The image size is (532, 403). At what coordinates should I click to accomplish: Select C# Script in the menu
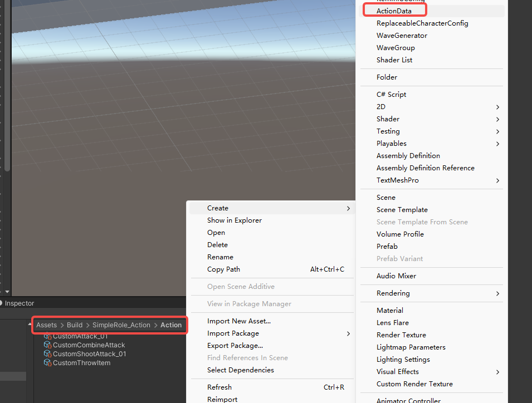click(391, 95)
